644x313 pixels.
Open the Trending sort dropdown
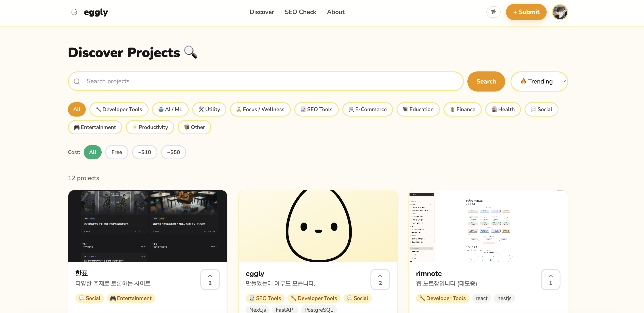tap(539, 81)
